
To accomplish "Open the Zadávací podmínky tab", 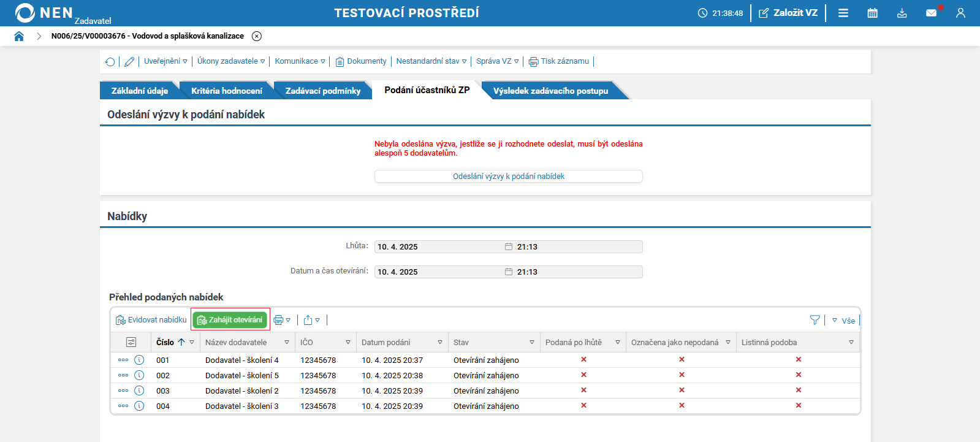I will pyautogui.click(x=323, y=91).
